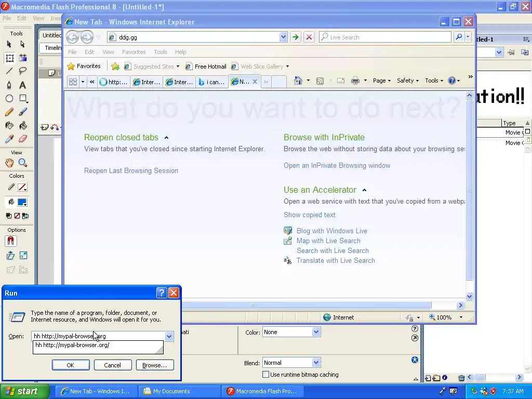
Task: Select the Pencil tool
Action: tap(9, 112)
